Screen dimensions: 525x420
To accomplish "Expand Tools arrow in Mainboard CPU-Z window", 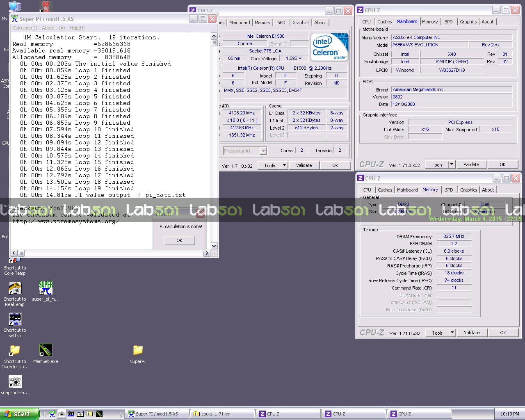I will pos(452,164).
